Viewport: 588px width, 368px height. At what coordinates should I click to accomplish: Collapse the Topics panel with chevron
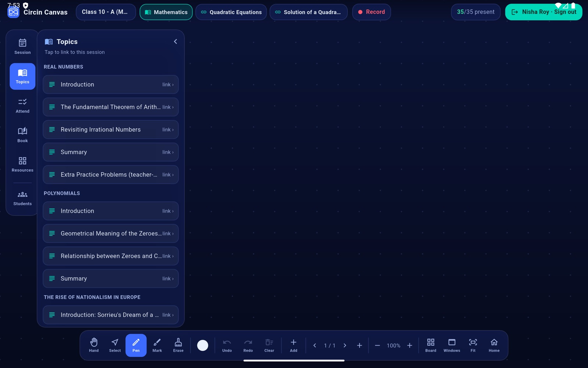175,42
